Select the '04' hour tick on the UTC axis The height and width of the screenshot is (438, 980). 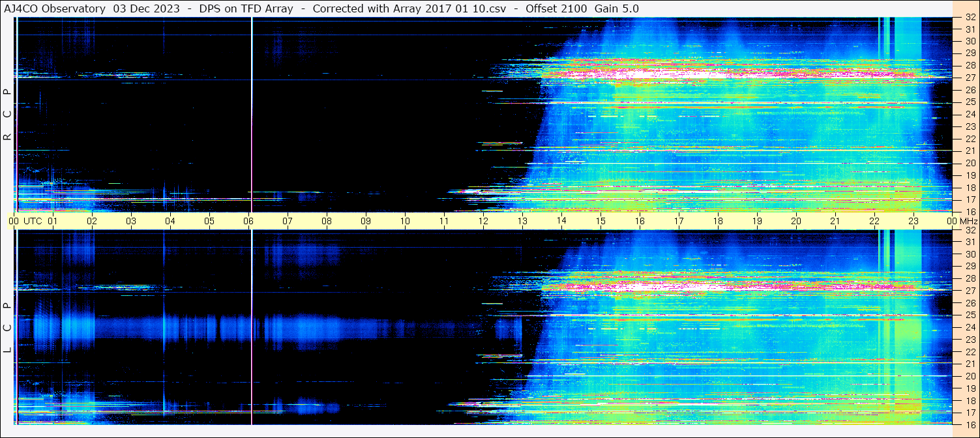(171, 221)
